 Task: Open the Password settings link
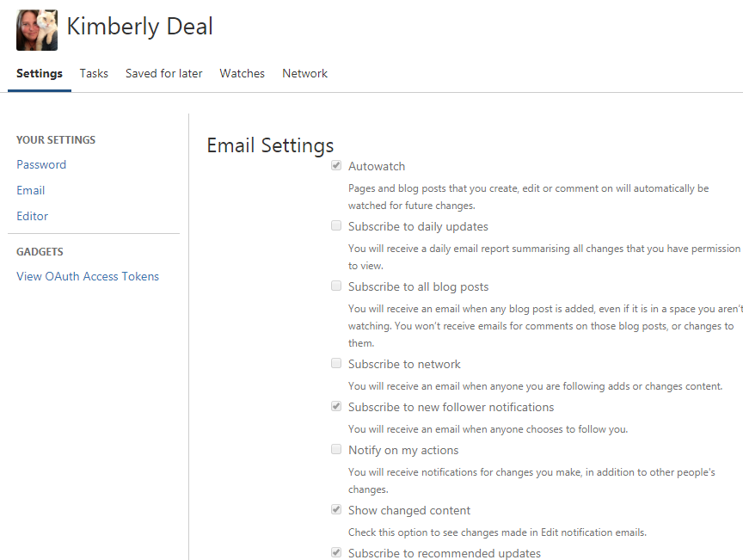point(41,164)
